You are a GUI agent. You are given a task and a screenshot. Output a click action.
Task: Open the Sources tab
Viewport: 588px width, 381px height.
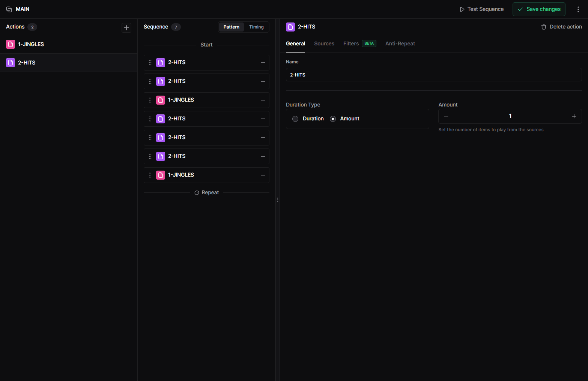click(324, 43)
